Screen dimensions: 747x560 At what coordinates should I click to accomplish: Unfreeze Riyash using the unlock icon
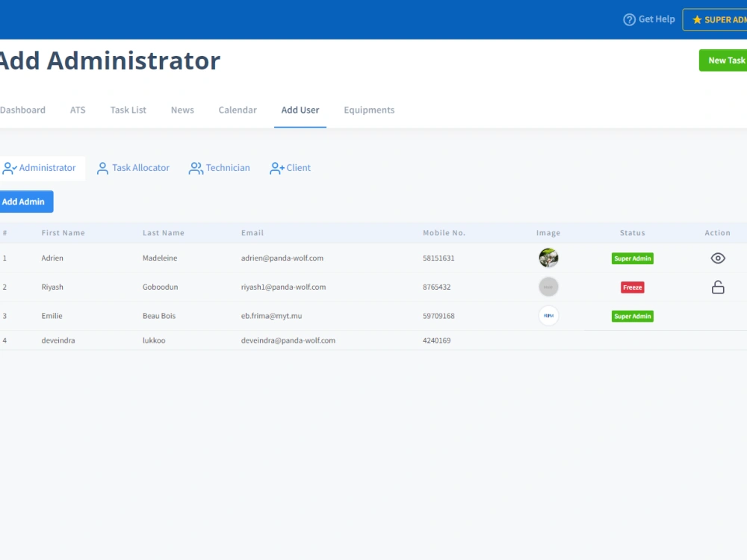coord(717,287)
